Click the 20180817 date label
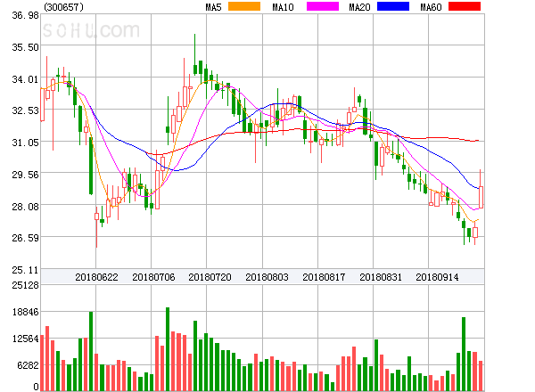535x392 pixels. [x=324, y=277]
